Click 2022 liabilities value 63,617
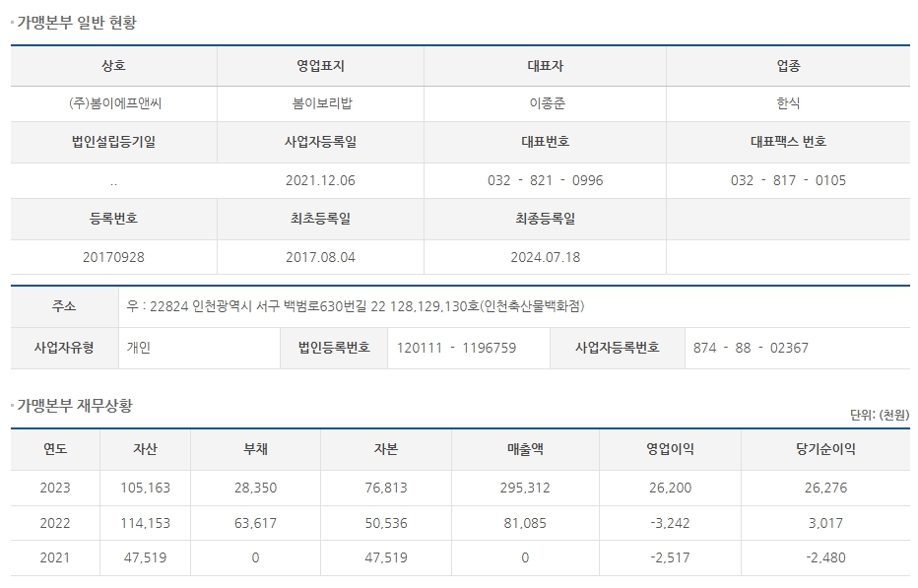Screen dimensions: 918x588 tap(255, 523)
